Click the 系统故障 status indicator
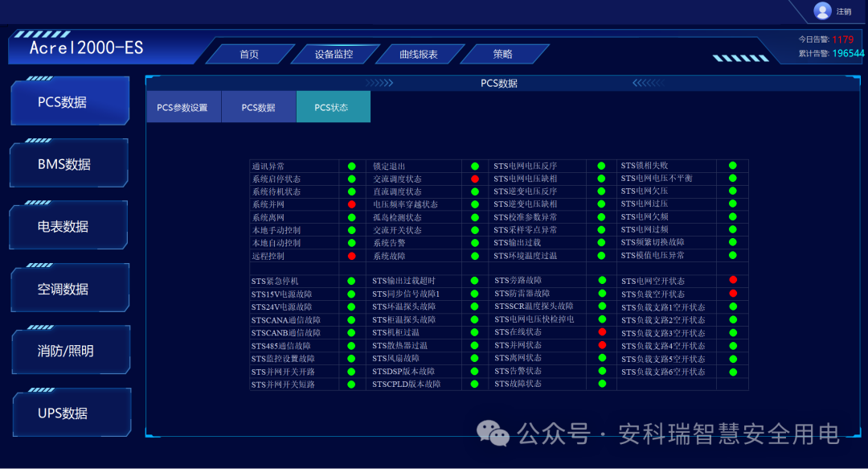 coord(475,256)
